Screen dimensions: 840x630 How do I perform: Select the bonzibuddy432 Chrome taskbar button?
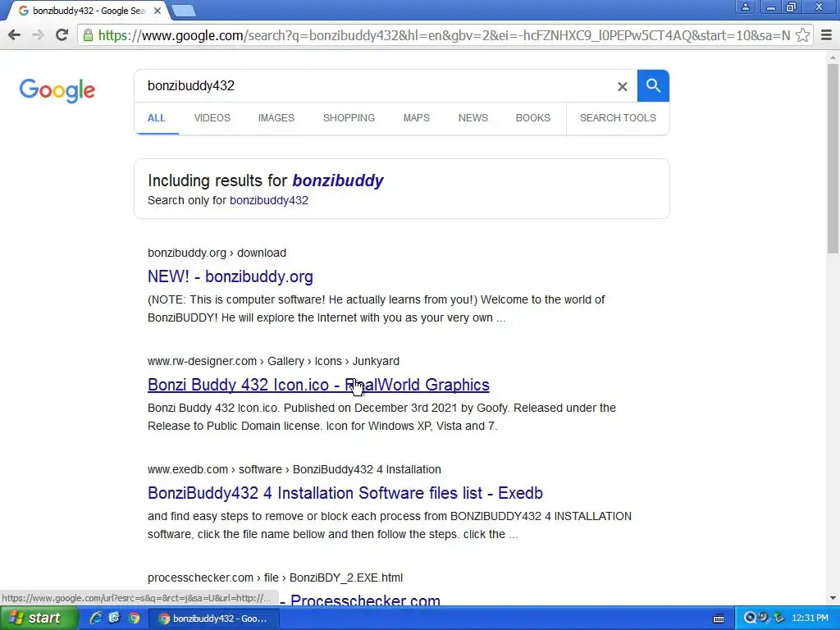coord(213,619)
